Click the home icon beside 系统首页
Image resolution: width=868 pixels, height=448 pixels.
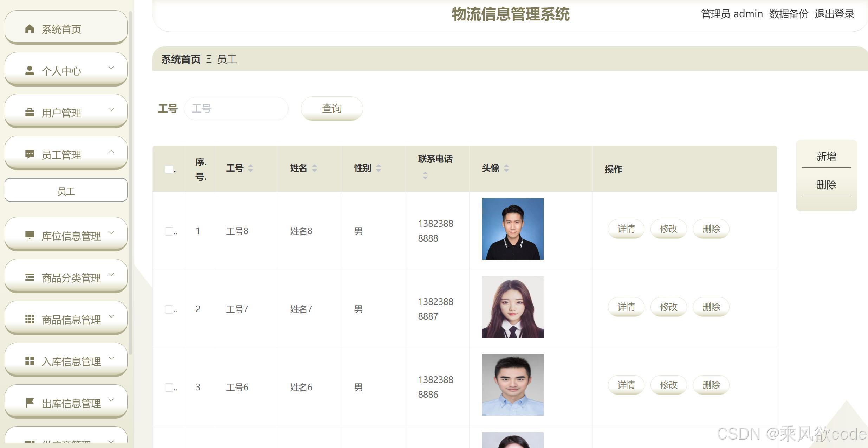click(30, 28)
